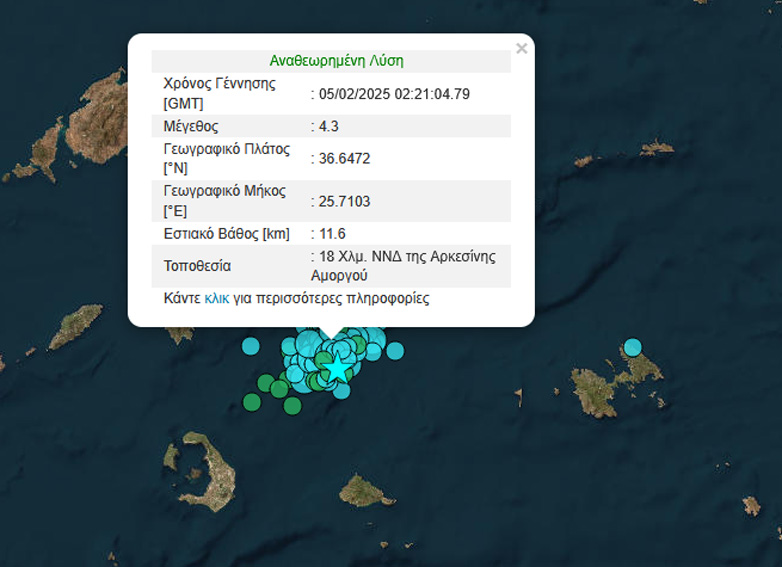Image resolution: width=782 pixels, height=567 pixels.
Task: Select the cyan circle right of the earthquake cluster
Action: click(x=395, y=350)
